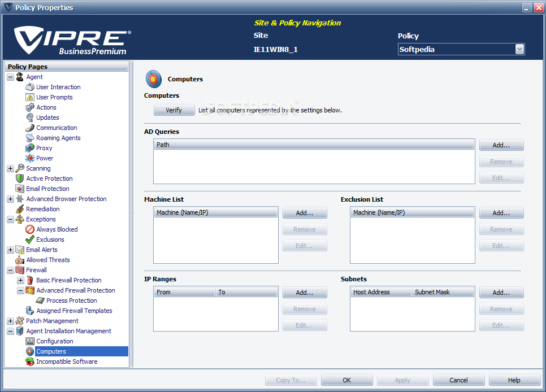Click the Communication icon
Image resolution: width=546 pixels, height=392 pixels.
pyautogui.click(x=30, y=128)
